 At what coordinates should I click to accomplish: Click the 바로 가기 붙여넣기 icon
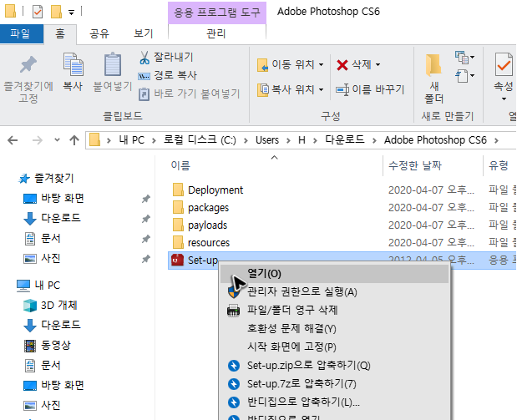[144, 94]
